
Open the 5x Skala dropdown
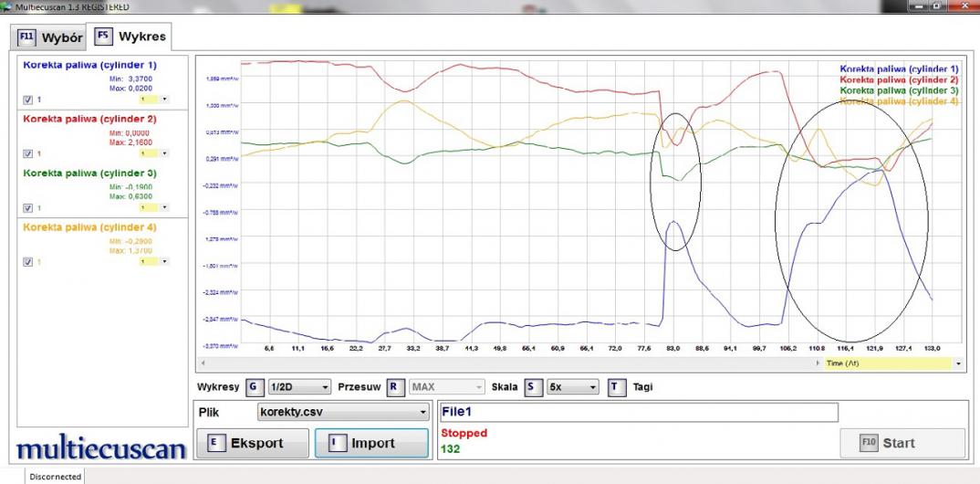pos(572,388)
